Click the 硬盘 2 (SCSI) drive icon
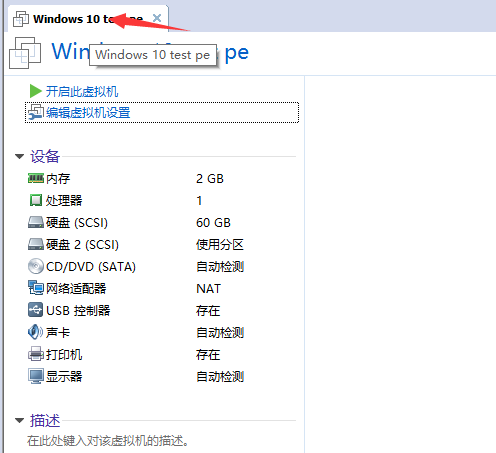Screen dimensions: 496x453 [x=36, y=244]
